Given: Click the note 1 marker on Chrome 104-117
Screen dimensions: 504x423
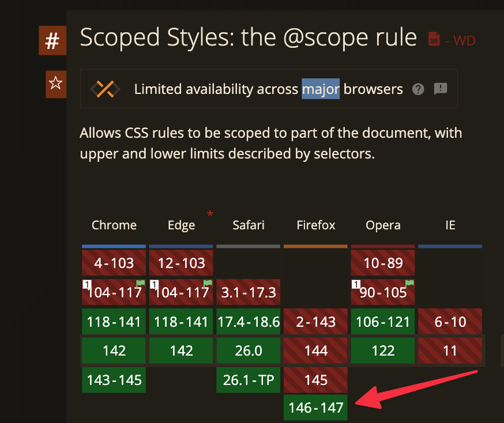Looking at the screenshot, I should [87, 284].
